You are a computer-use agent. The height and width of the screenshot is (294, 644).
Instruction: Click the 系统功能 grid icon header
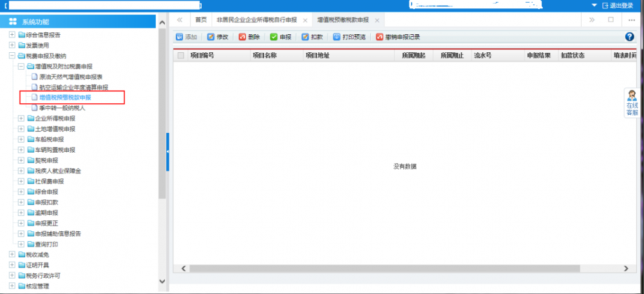pyautogui.click(x=13, y=21)
